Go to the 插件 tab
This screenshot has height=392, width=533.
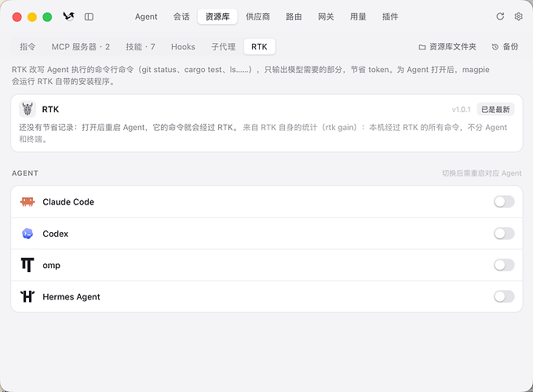pyautogui.click(x=390, y=16)
